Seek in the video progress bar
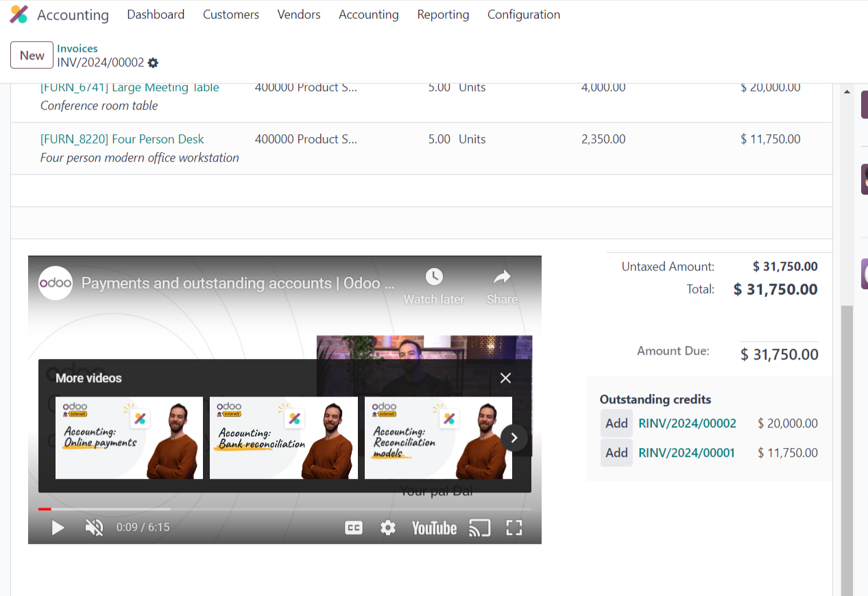This screenshot has height=596, width=868. tap(285, 509)
